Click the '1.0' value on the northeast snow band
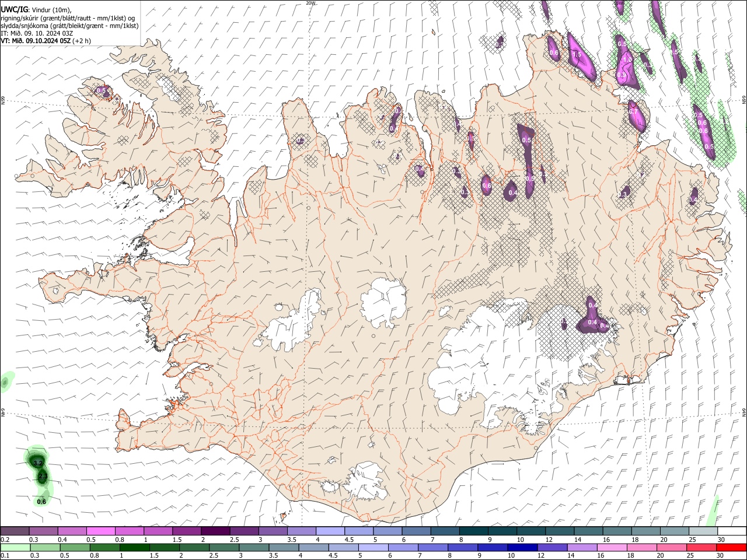This screenshot has width=747, height=560. 627,59
